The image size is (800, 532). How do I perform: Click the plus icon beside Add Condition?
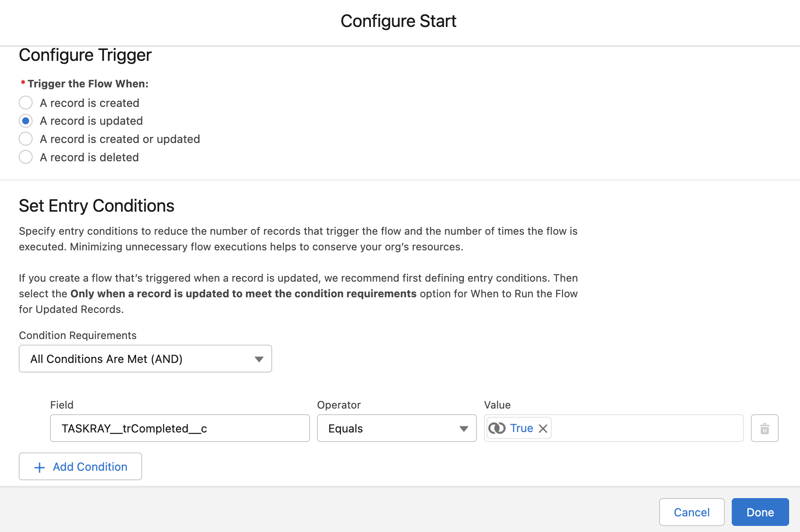(x=39, y=466)
